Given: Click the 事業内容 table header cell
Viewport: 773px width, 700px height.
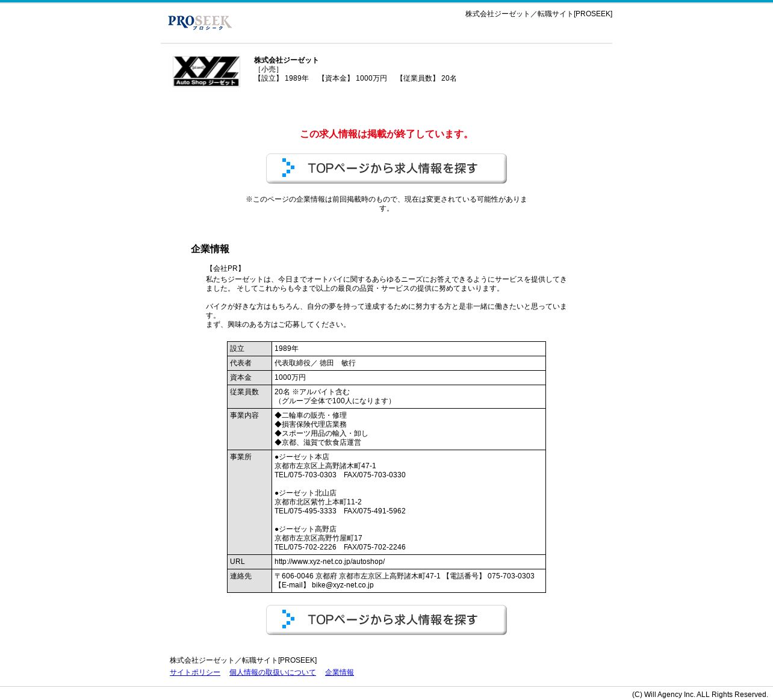Looking at the screenshot, I should [x=249, y=429].
